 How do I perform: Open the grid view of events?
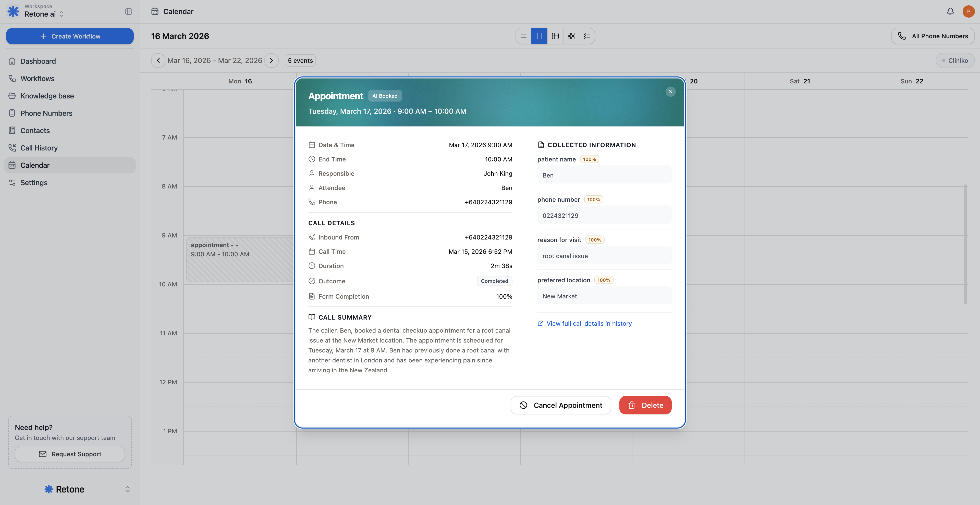pos(571,36)
